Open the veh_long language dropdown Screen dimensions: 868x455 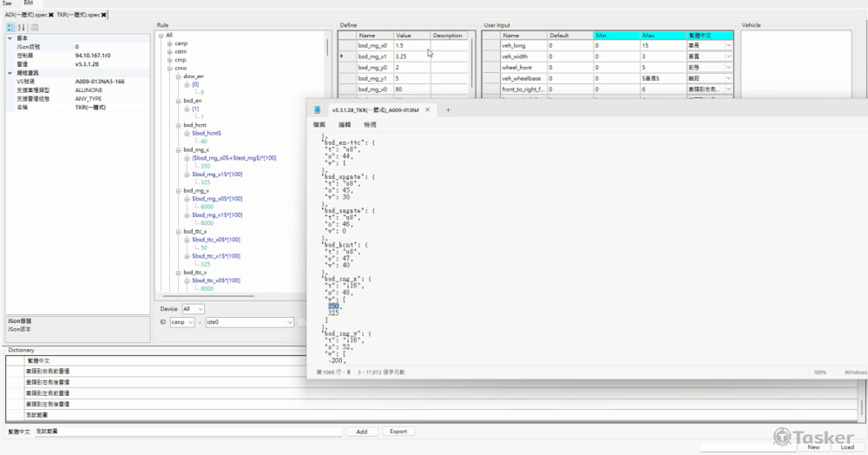[x=727, y=44]
